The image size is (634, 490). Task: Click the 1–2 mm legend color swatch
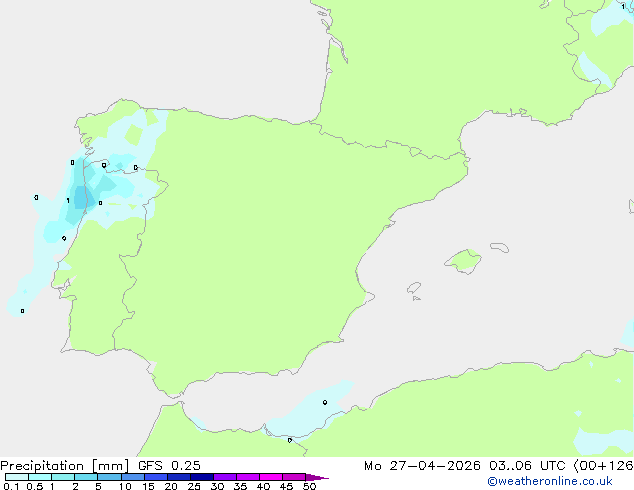click(63, 477)
